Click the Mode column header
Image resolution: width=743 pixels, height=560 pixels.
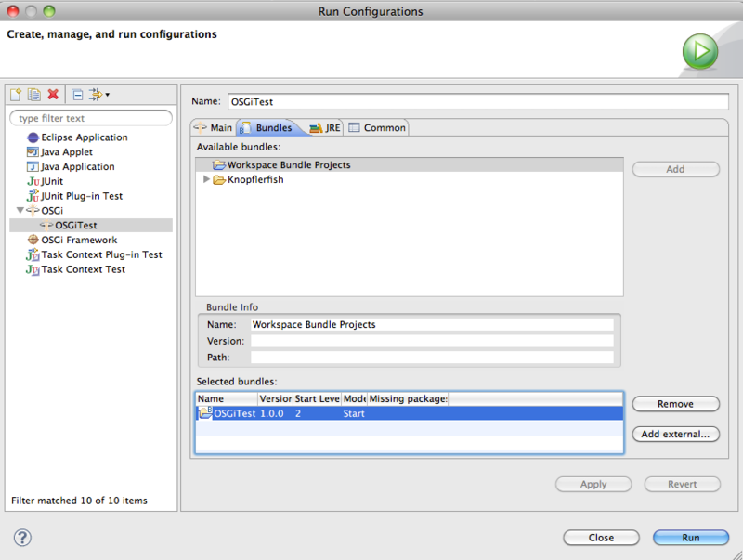355,399
